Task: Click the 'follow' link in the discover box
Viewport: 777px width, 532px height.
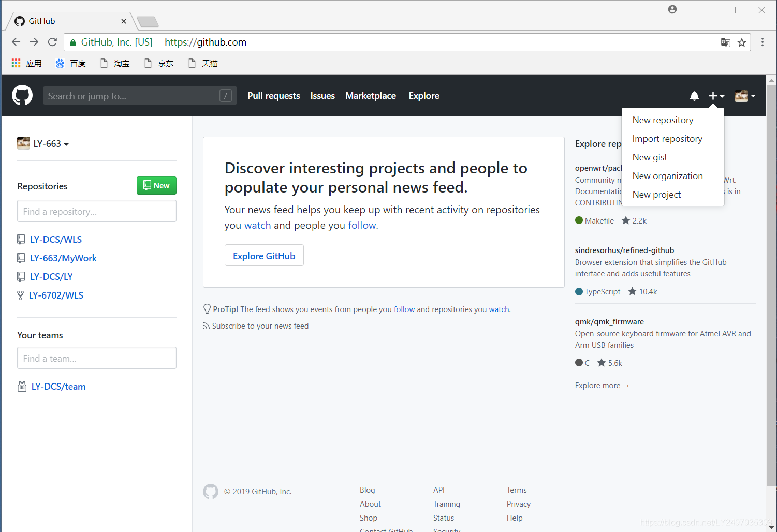Action: (x=362, y=225)
